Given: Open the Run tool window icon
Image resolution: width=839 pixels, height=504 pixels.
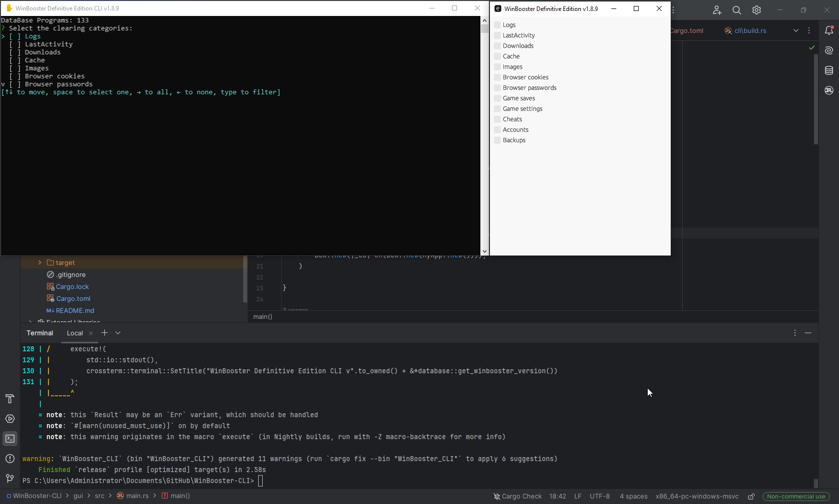Looking at the screenshot, I should tap(10, 419).
